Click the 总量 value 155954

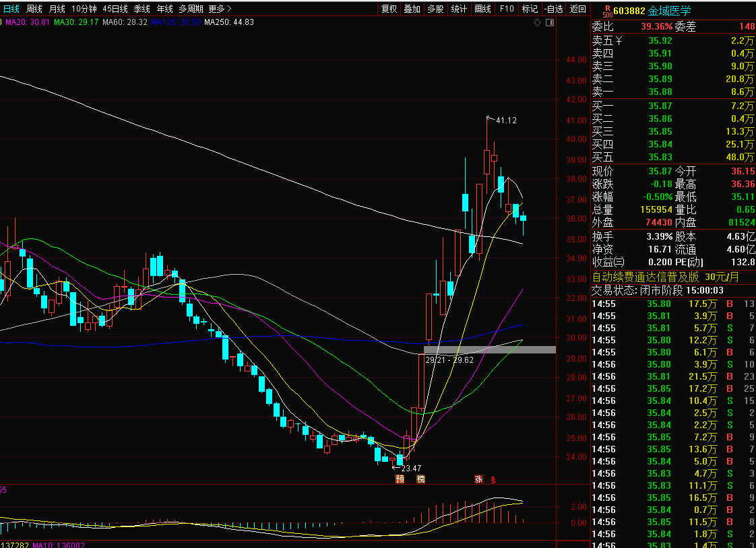656,209
